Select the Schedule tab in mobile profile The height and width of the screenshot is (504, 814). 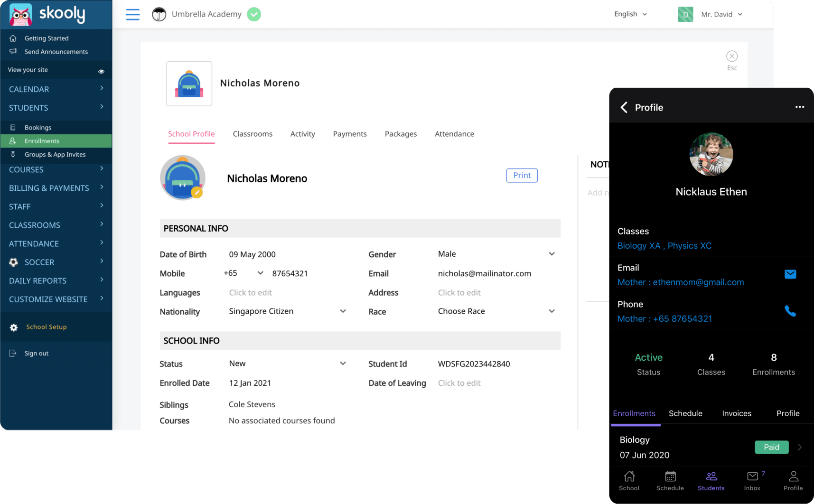click(x=685, y=413)
